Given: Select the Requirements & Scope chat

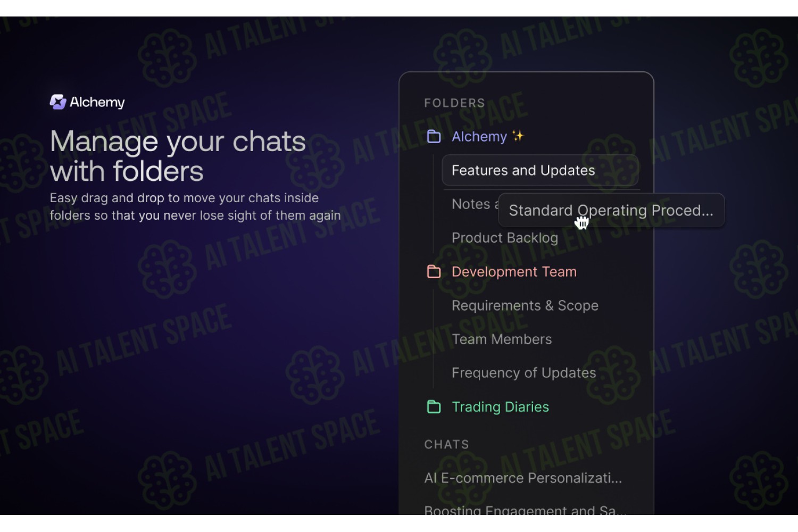Looking at the screenshot, I should tap(525, 306).
